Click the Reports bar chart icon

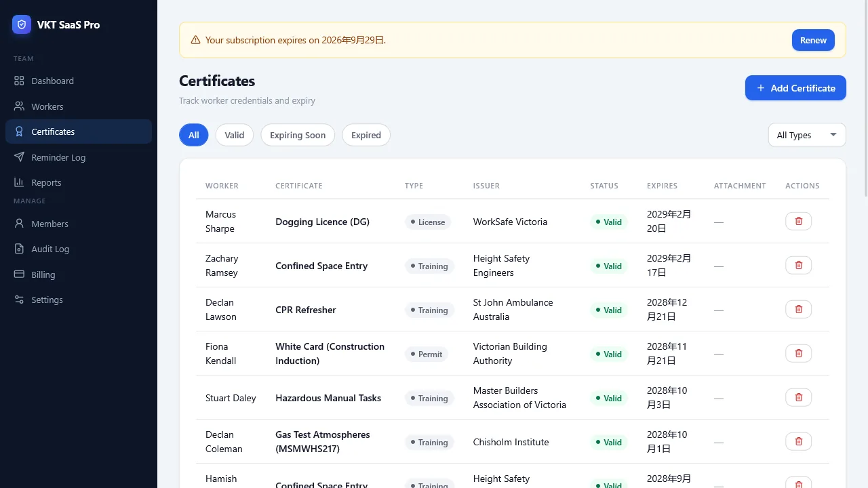pyautogui.click(x=19, y=182)
